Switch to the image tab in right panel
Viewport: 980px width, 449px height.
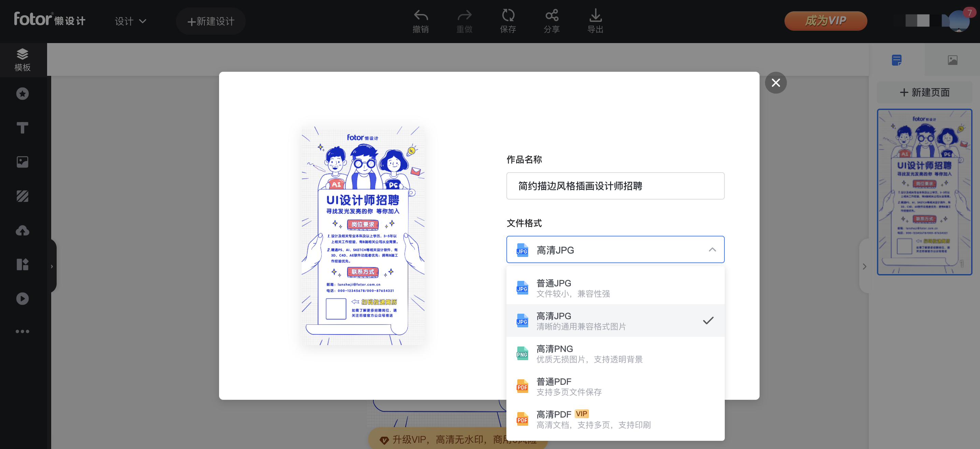[952, 60]
